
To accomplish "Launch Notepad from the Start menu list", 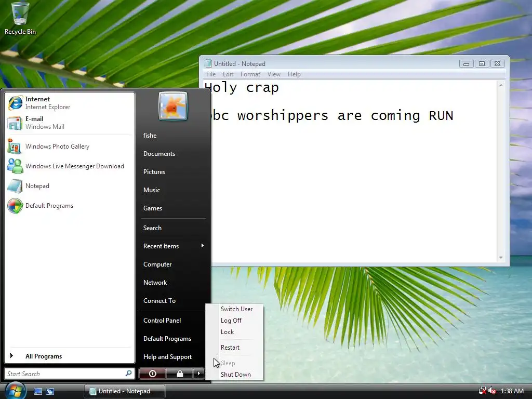I will [x=70, y=186].
